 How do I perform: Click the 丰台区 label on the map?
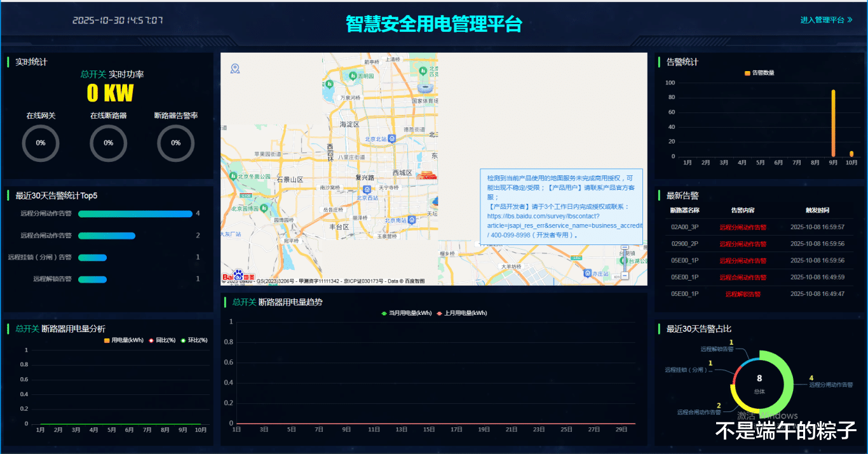pyautogui.click(x=339, y=227)
